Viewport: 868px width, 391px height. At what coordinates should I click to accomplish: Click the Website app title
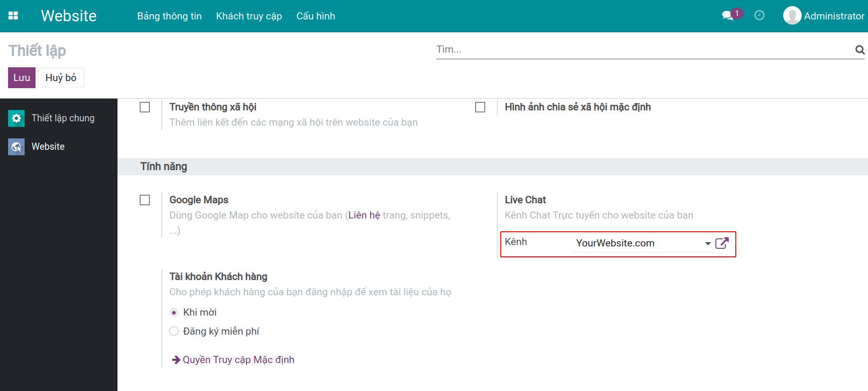point(69,16)
